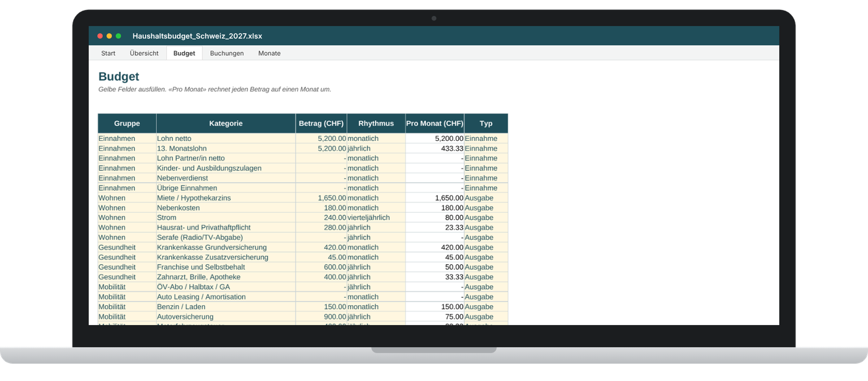
Task: Select the 'vierteljährlich' rhythm cell for Strom
Action: (x=376, y=218)
